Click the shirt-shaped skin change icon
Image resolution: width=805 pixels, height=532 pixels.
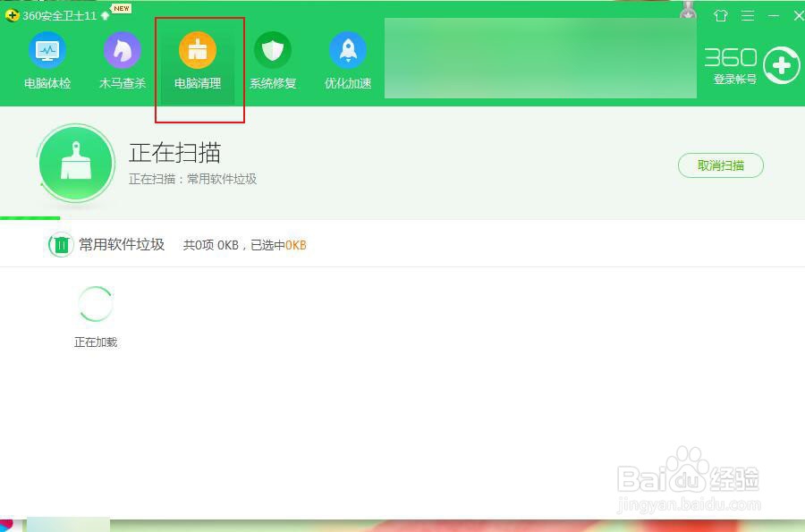coord(720,15)
